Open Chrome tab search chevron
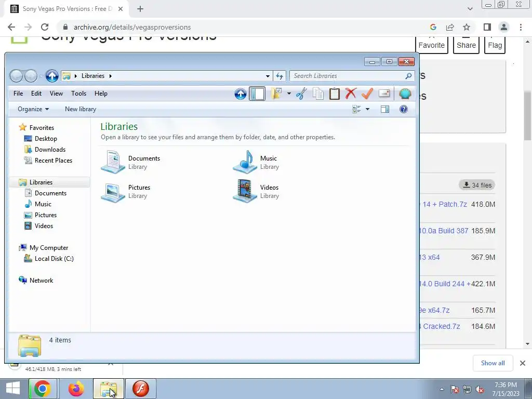This screenshot has height=399, width=532. coord(470,9)
